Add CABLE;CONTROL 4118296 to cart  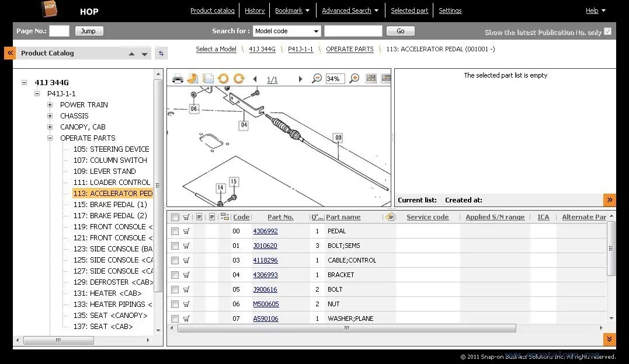point(186,260)
